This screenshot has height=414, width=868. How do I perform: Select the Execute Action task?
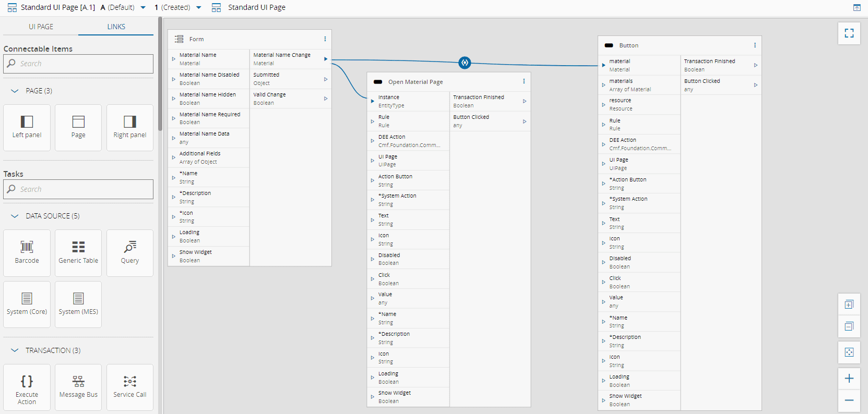(27, 387)
